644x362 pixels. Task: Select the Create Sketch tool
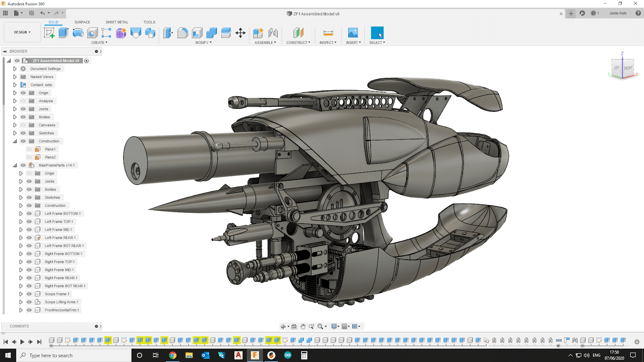pos(49,33)
